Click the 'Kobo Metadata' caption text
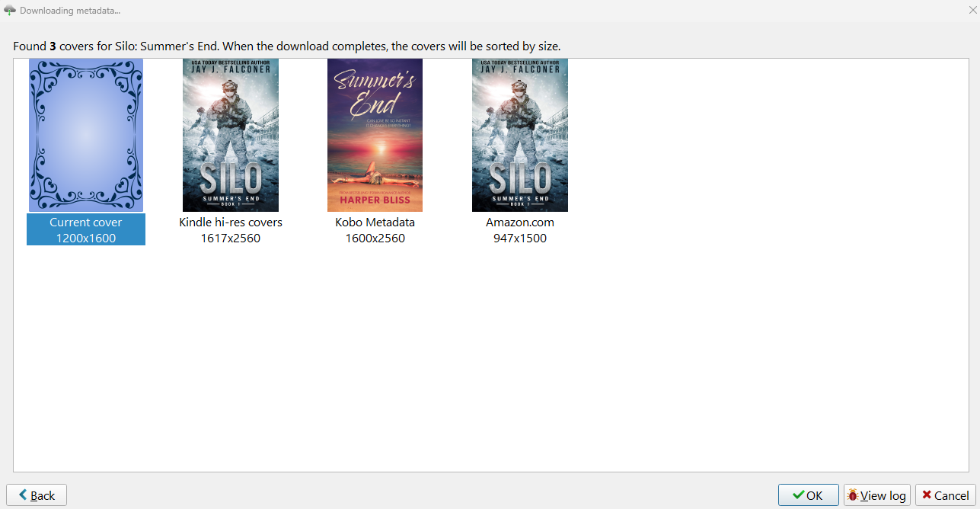The image size is (980, 509). click(375, 222)
